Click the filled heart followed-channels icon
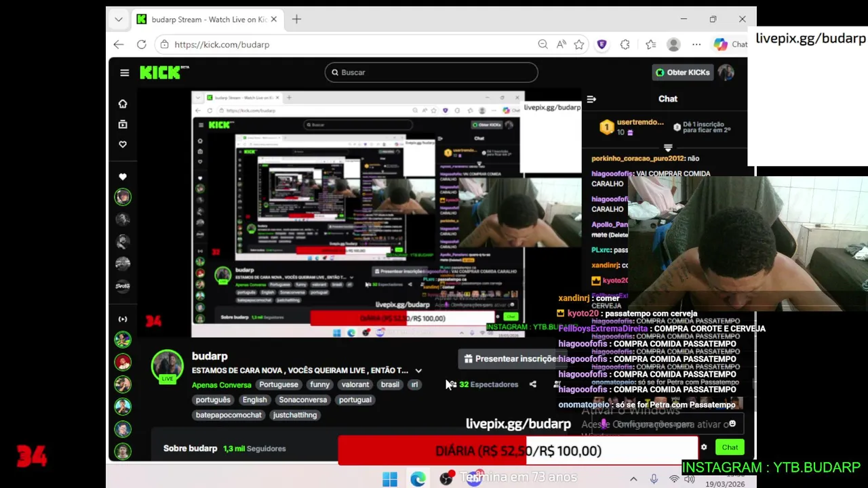This screenshot has height=488, width=868. (x=123, y=177)
